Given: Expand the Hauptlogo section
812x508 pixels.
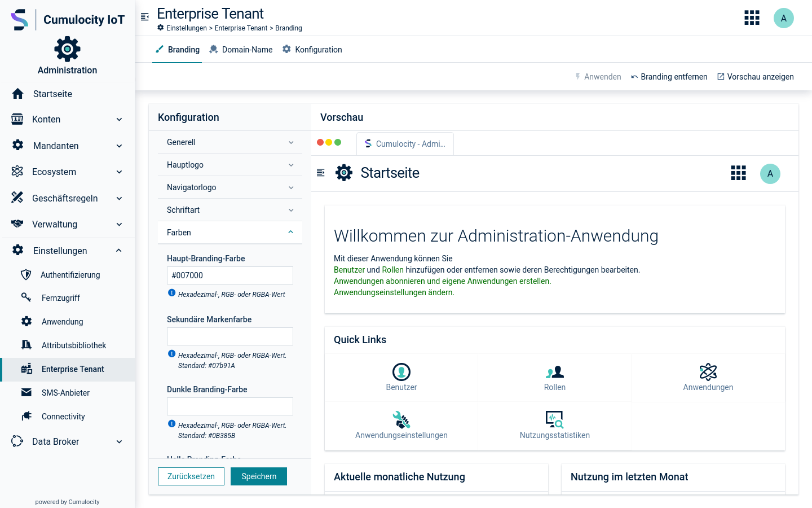Looking at the screenshot, I should 230,165.
